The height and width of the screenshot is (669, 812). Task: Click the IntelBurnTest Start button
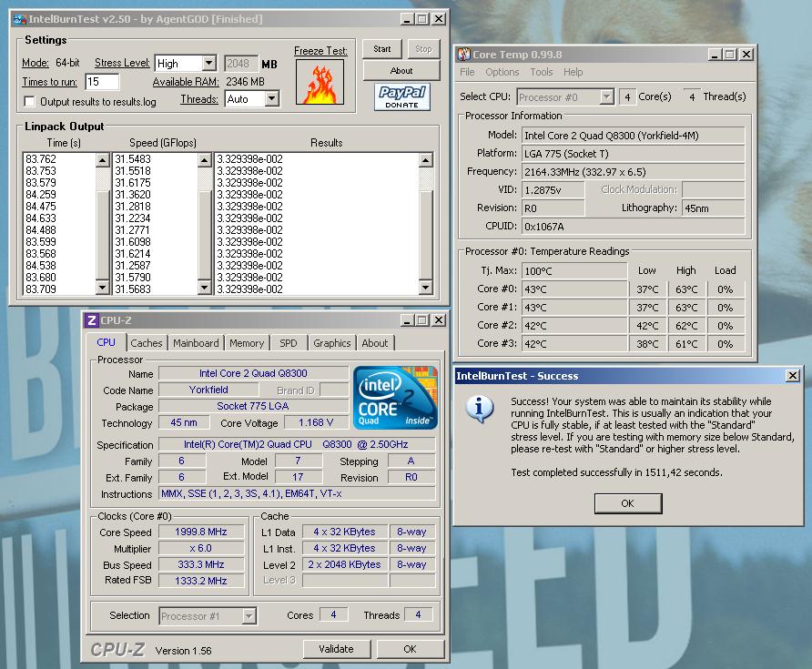pyautogui.click(x=382, y=48)
